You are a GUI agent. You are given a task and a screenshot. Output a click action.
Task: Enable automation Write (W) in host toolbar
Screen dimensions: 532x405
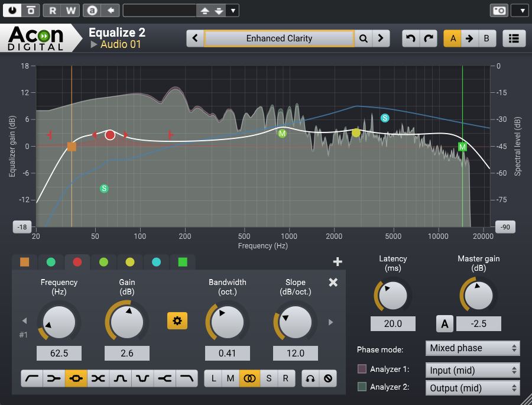click(70, 11)
